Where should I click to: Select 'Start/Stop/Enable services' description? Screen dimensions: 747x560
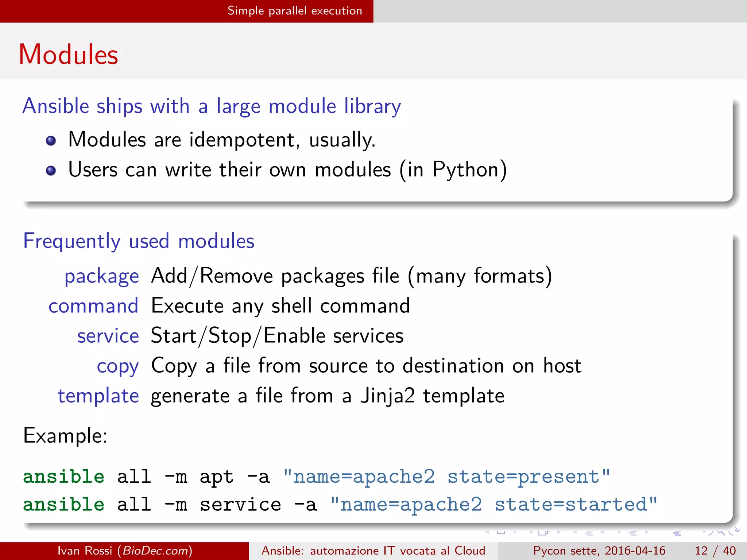click(x=277, y=336)
